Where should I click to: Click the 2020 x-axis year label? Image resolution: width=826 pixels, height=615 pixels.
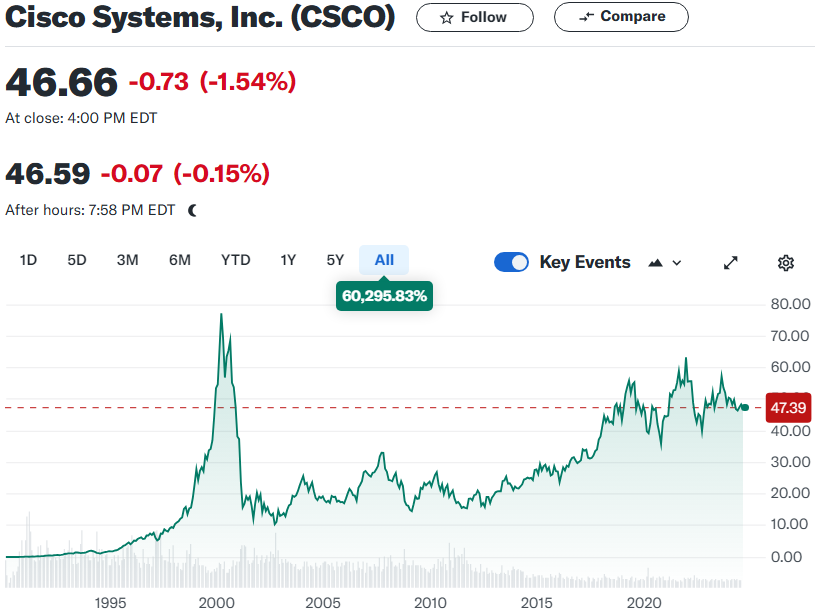coord(644,602)
